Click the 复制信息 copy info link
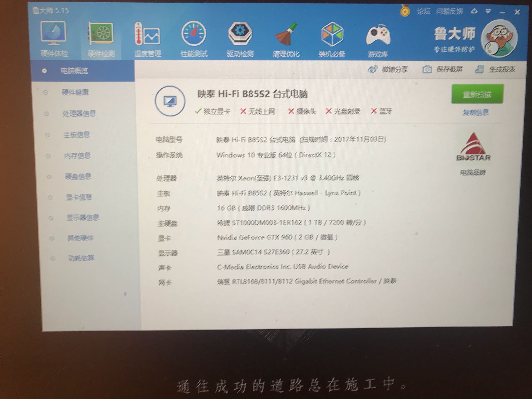Screen dimensions: 532x399 point(476,112)
